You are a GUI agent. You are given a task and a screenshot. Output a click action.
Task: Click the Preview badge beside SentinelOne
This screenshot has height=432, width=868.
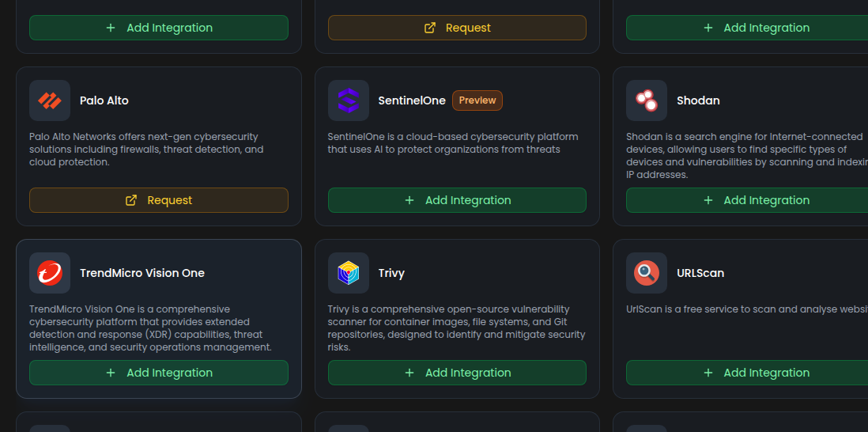tap(477, 100)
